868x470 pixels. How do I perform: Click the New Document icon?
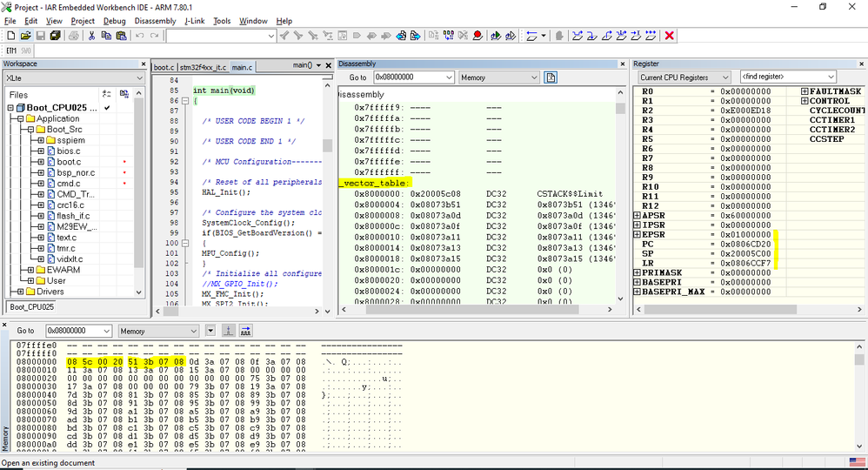(10, 36)
